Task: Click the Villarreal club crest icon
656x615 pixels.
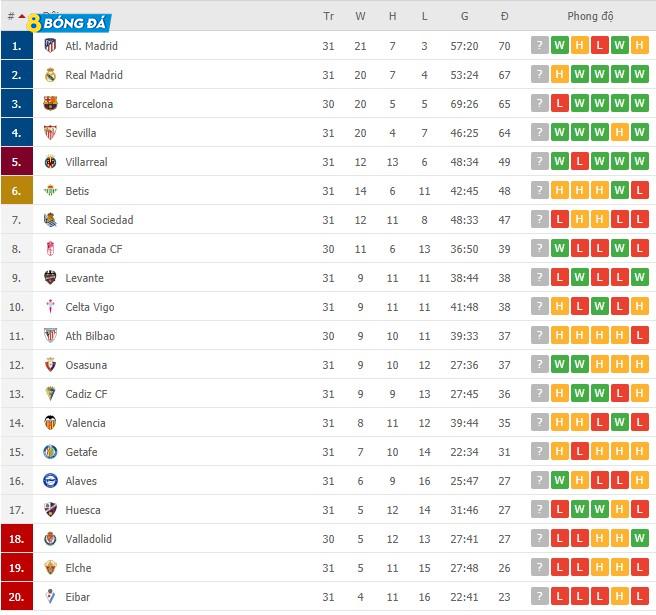Action: coord(50,162)
